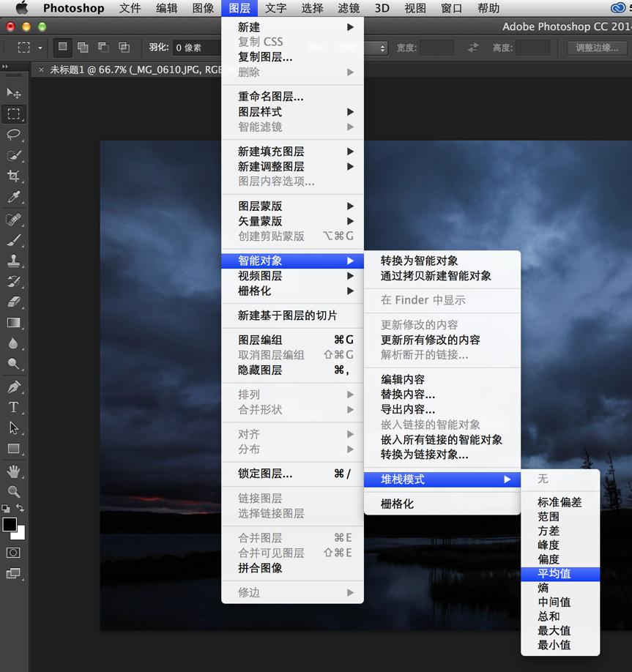Choose the Eyedropper tool
Image resolution: width=632 pixels, height=672 pixels.
13,197
